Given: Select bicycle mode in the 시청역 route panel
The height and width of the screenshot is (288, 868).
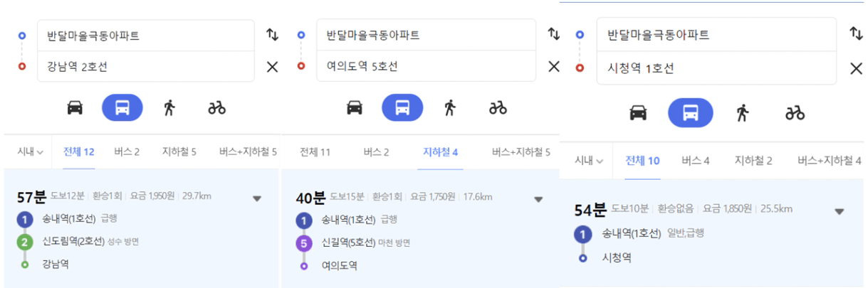Looking at the screenshot, I should (x=795, y=112).
